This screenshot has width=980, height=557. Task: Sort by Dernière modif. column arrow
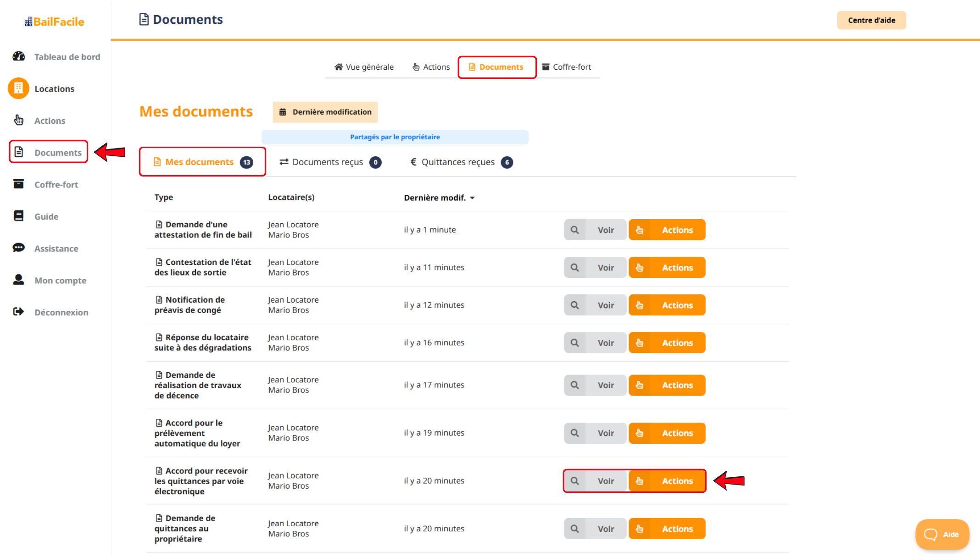click(472, 198)
